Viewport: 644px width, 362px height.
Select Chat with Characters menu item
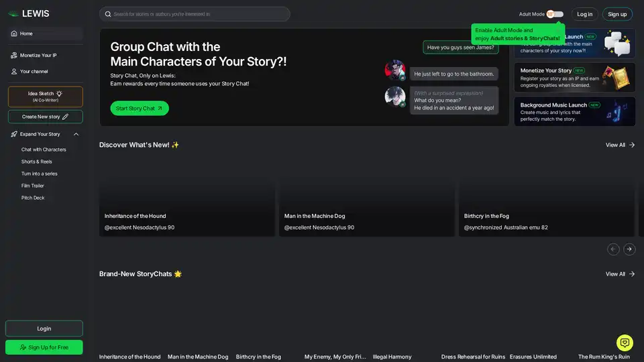[44, 149]
